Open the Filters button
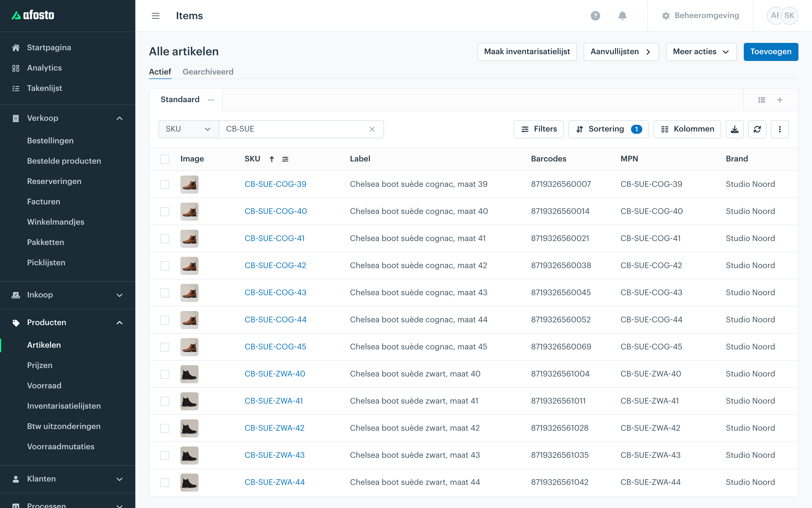The image size is (812, 508). (x=539, y=129)
